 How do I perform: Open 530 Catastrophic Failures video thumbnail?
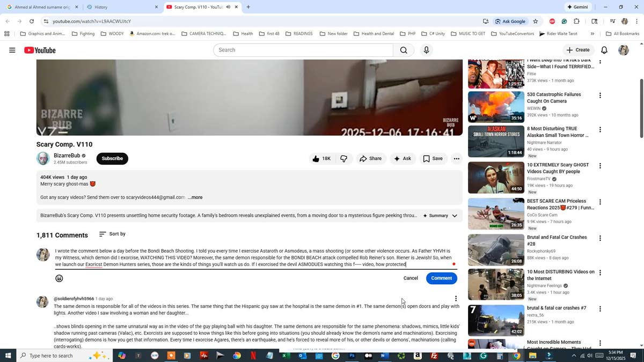495,107
